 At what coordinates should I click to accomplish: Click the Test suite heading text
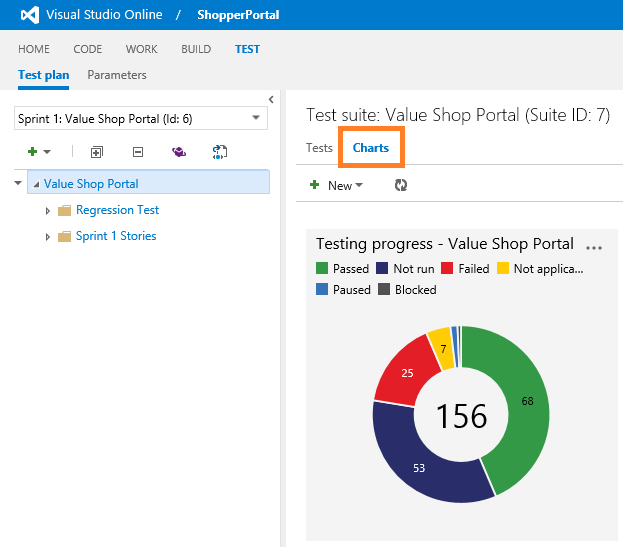(x=458, y=115)
